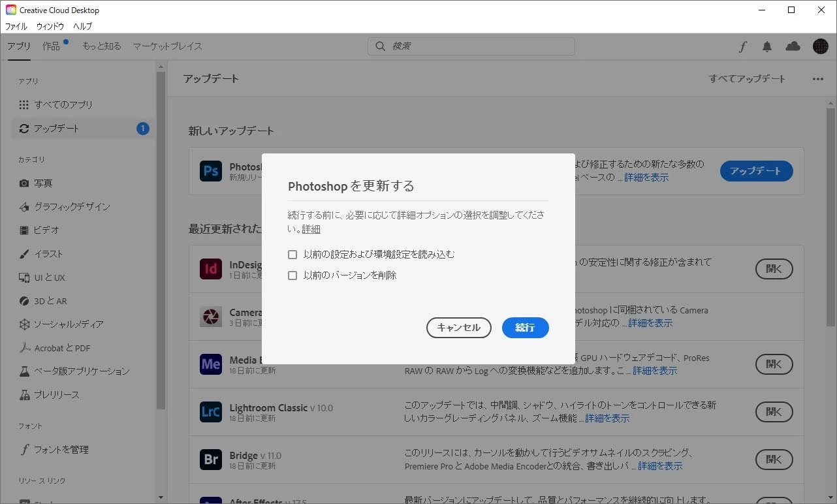Screen dimensions: 837x504
Task: Open 開く button for InDesign
Action: click(x=774, y=269)
